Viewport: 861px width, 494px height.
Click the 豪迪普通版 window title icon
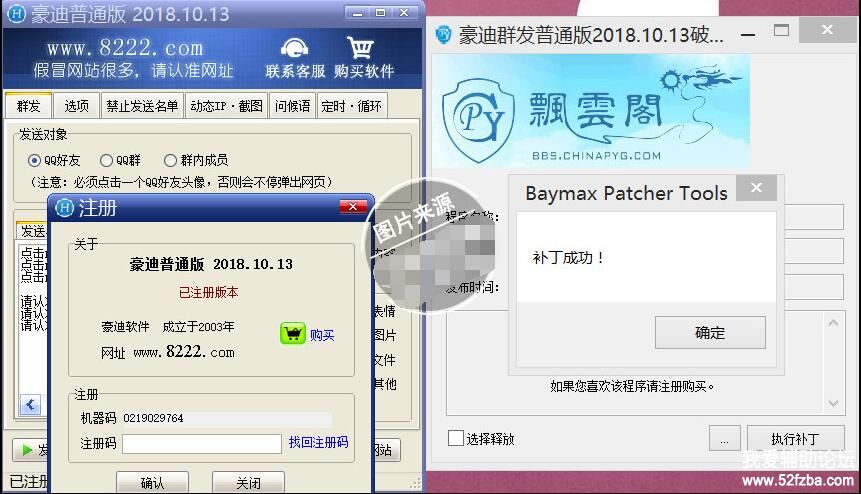(x=17, y=13)
